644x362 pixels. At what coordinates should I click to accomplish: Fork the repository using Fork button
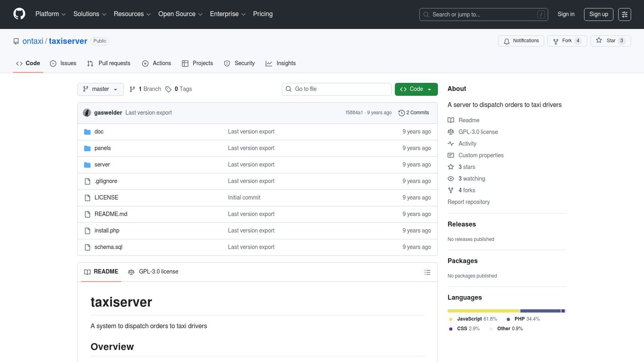[567, 41]
